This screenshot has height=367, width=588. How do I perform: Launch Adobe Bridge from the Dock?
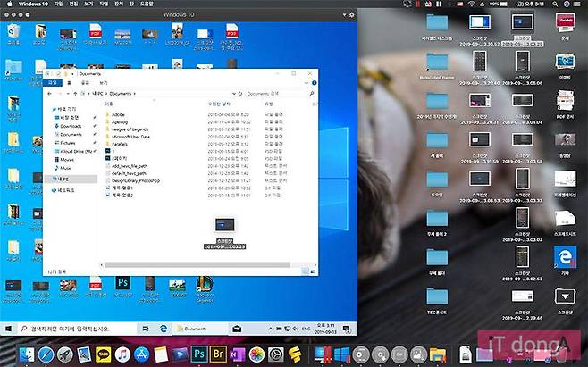click(x=218, y=354)
